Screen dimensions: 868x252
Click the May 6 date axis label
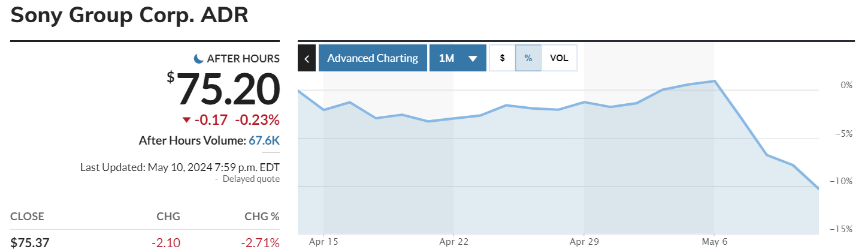[714, 241]
